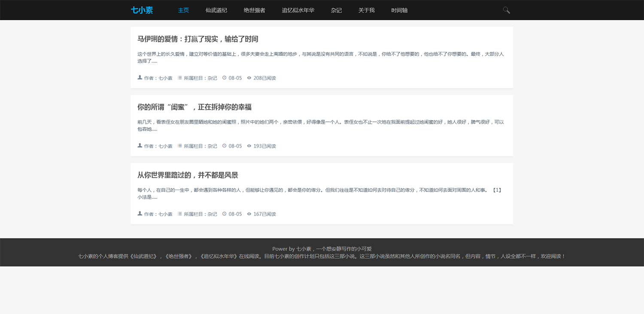
Task: Click author icon in 马伊琍 post
Action: (140, 78)
